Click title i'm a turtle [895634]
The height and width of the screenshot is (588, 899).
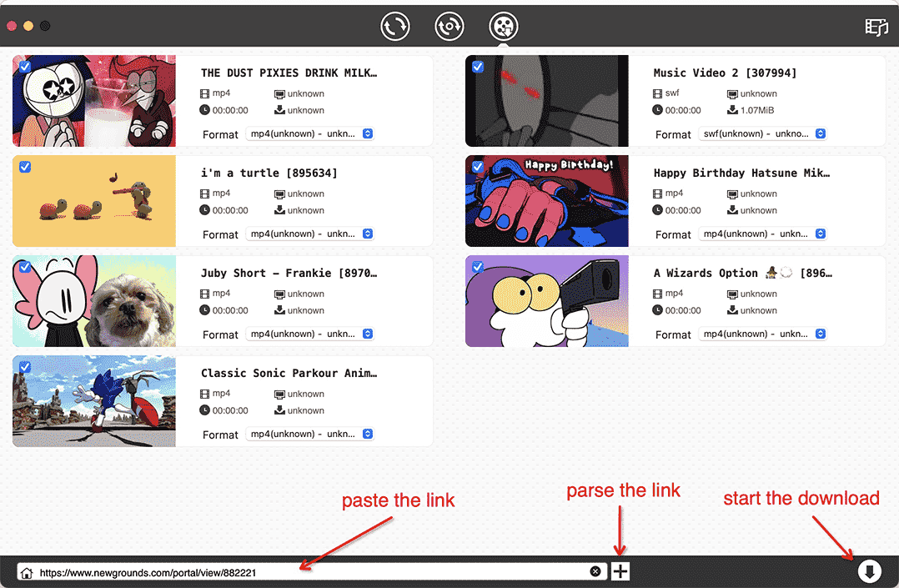click(x=269, y=173)
